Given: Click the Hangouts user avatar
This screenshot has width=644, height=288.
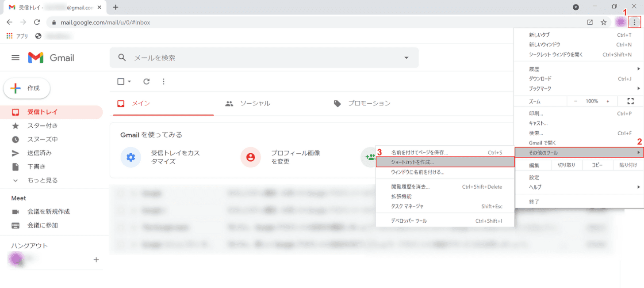Looking at the screenshot, I should [17, 259].
